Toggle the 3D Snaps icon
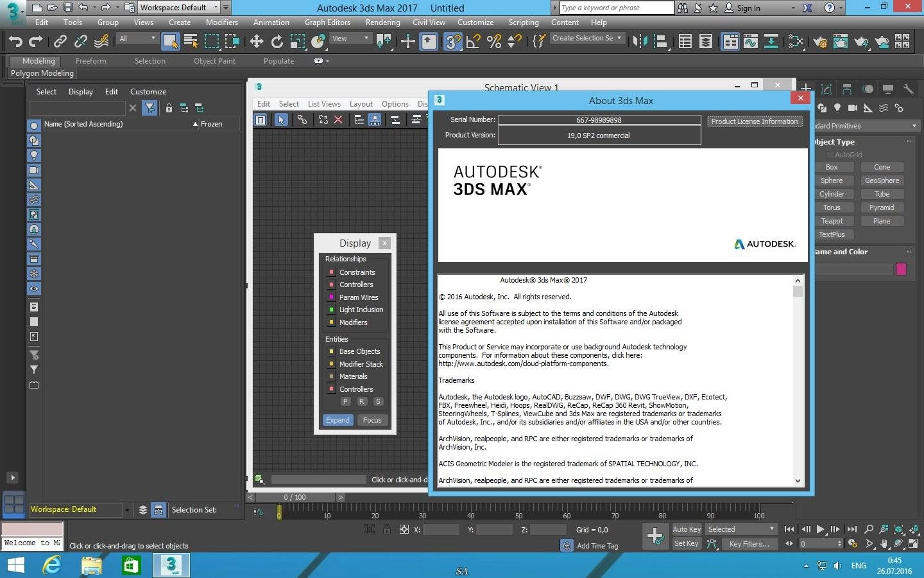924x578 pixels. (x=452, y=42)
